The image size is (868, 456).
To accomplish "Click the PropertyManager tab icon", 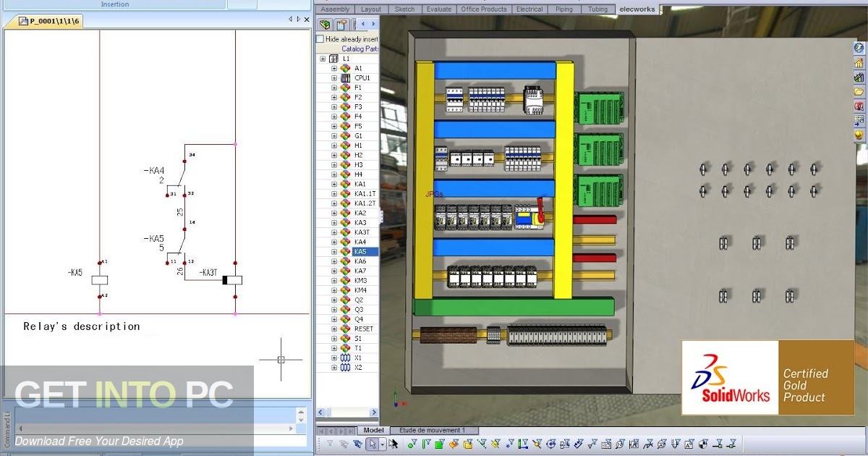I will (341, 25).
